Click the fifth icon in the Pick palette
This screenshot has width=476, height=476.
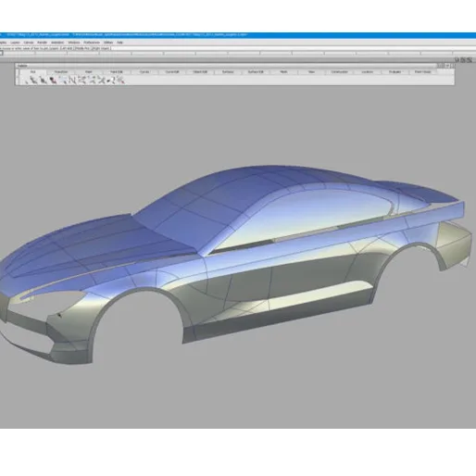click(63, 81)
